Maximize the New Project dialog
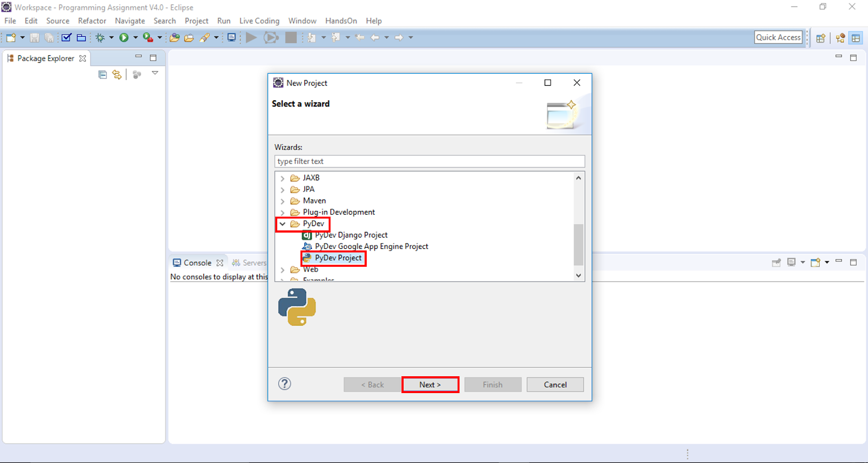This screenshot has height=463, width=868. point(548,83)
